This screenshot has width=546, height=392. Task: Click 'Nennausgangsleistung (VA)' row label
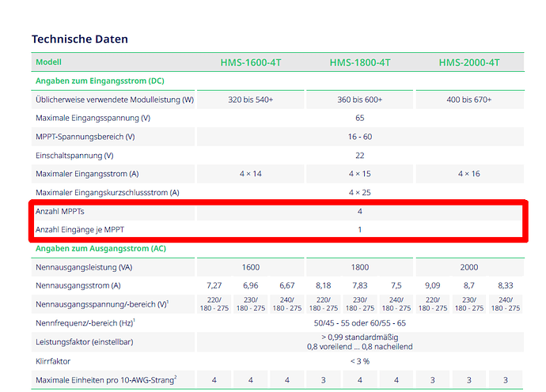pyautogui.click(x=84, y=267)
